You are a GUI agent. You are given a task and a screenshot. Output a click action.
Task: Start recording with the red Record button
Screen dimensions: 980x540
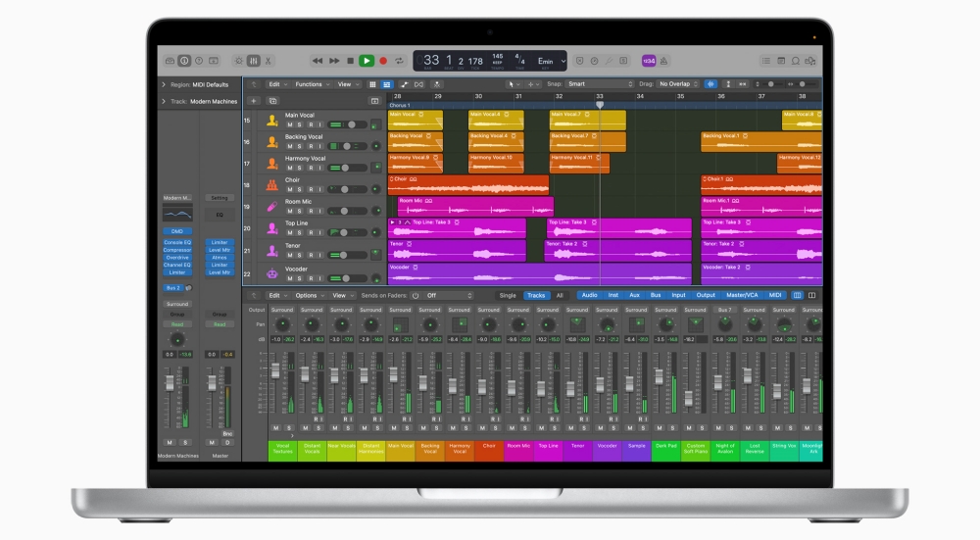coord(383,61)
